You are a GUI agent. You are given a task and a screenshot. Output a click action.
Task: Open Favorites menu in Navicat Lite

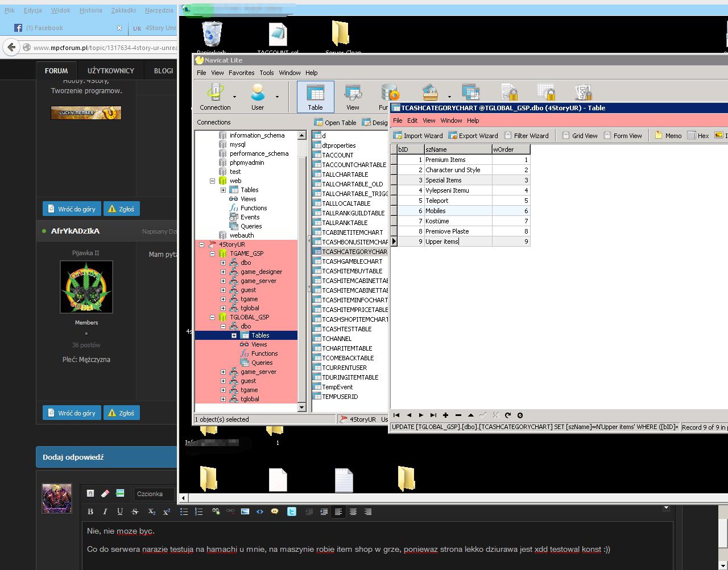pyautogui.click(x=242, y=73)
